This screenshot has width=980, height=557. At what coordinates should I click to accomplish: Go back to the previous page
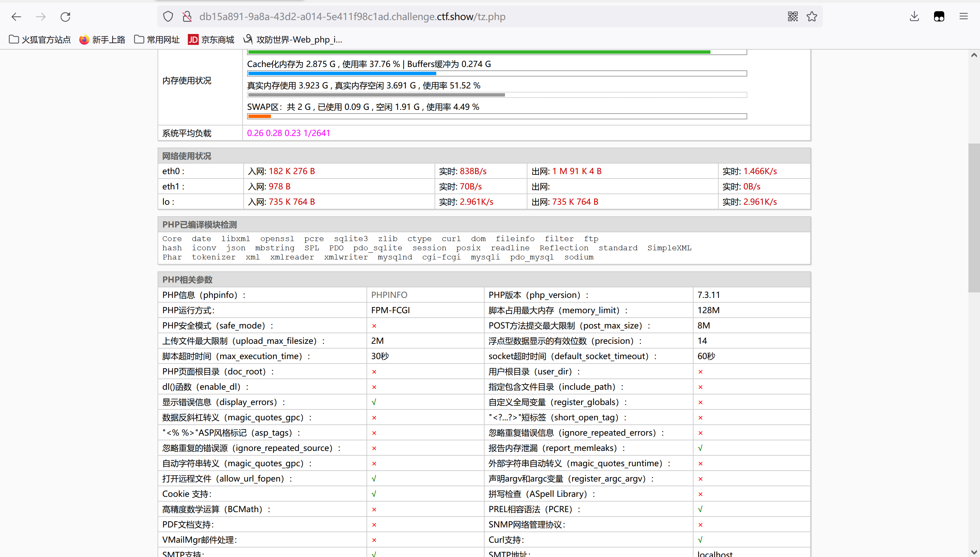click(x=16, y=16)
